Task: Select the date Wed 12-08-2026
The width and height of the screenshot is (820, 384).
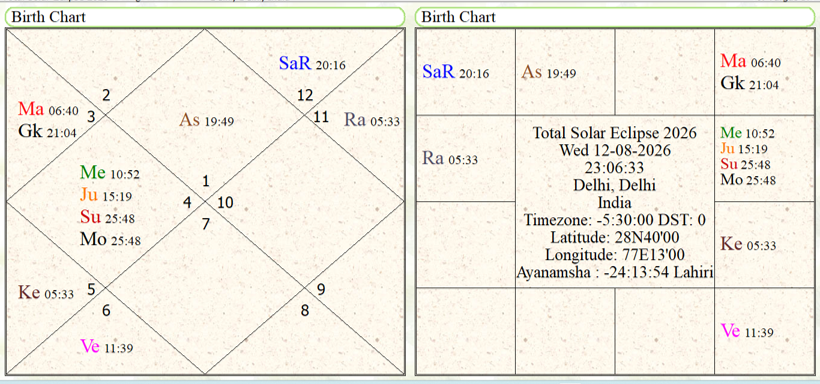Action: pyautogui.click(x=614, y=150)
